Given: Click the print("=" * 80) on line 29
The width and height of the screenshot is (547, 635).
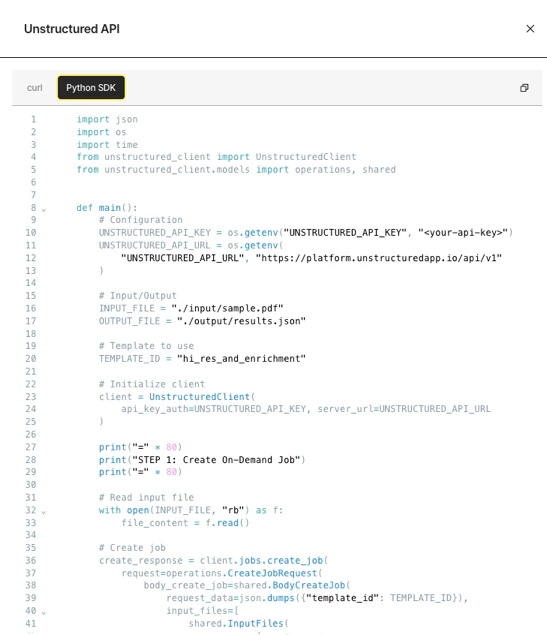Looking at the screenshot, I should 140,472.
